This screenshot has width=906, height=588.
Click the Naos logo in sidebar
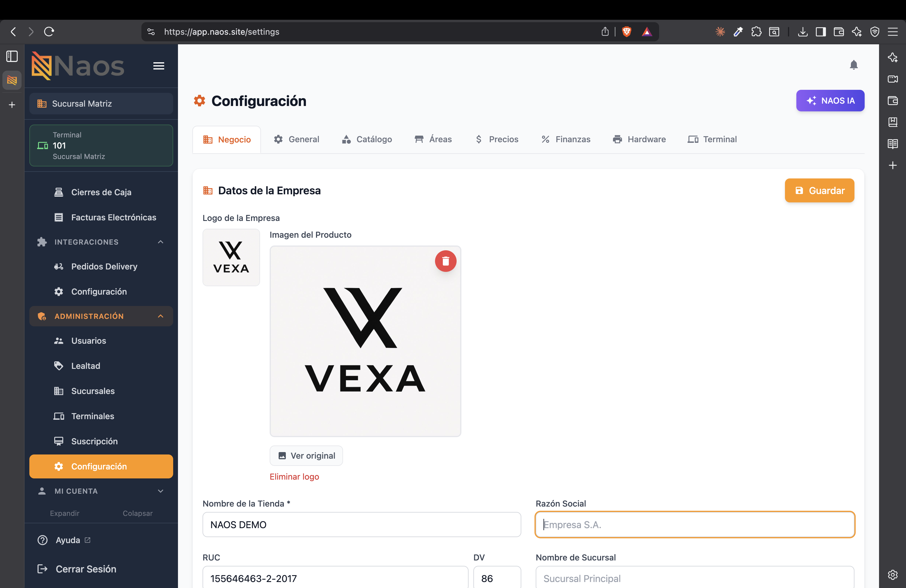pos(78,66)
